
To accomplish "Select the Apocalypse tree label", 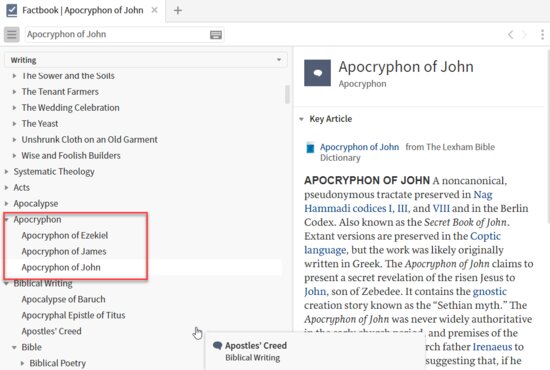I will (x=36, y=203).
